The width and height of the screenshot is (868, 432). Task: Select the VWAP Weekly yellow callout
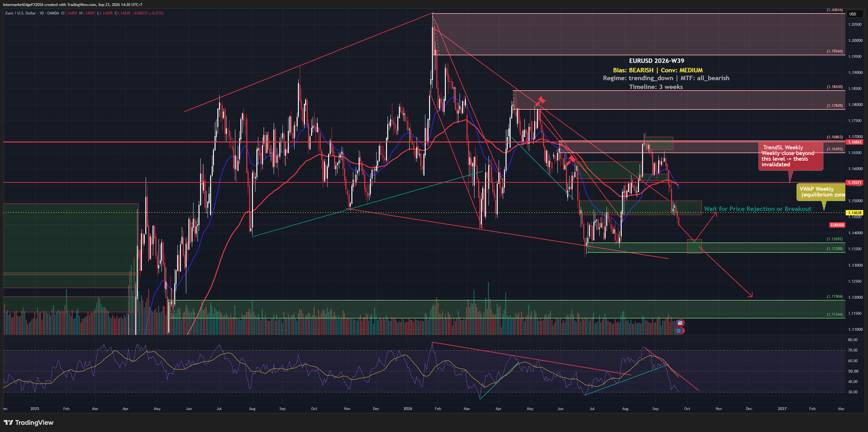(821, 192)
